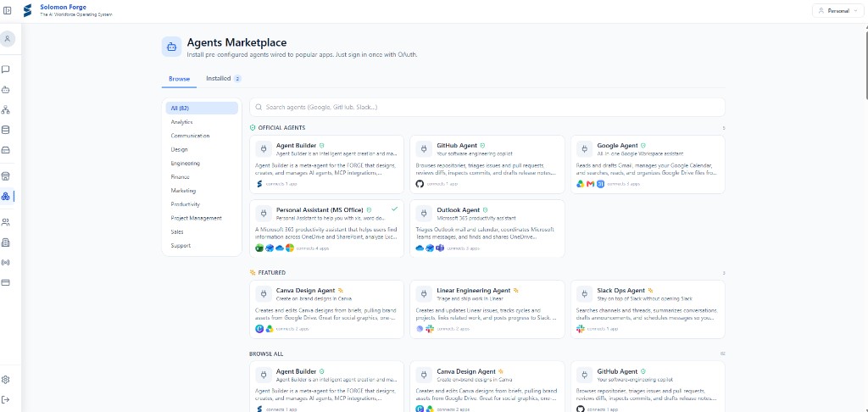Open the Linear Engineering Agent title
The image size is (868, 412).
tap(473, 290)
